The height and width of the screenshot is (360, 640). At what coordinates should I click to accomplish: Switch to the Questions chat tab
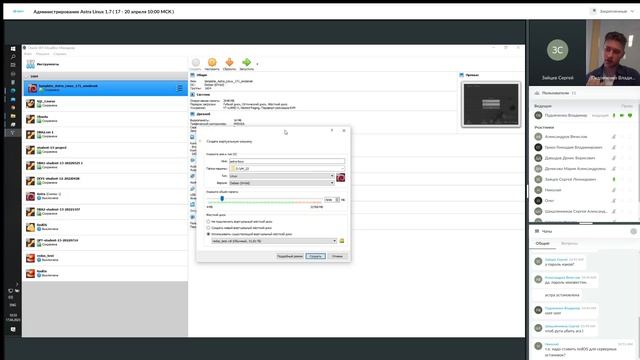pyautogui.click(x=569, y=243)
